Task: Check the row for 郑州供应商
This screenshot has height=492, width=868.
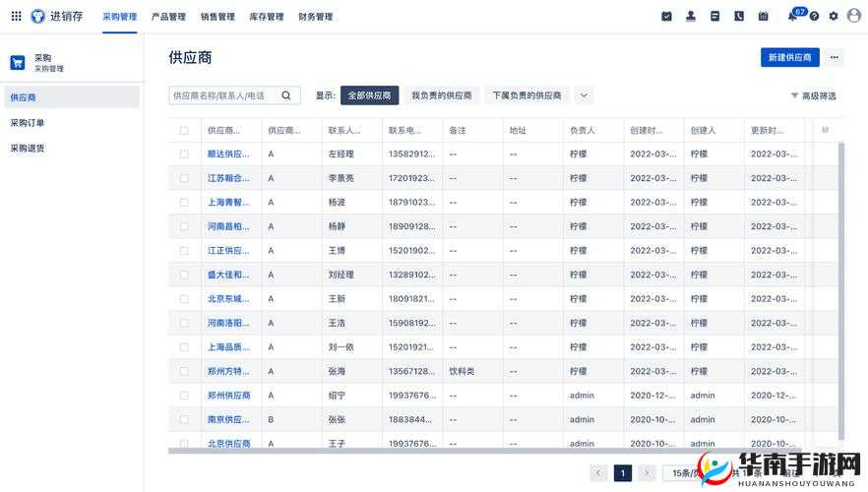Action: click(x=184, y=396)
